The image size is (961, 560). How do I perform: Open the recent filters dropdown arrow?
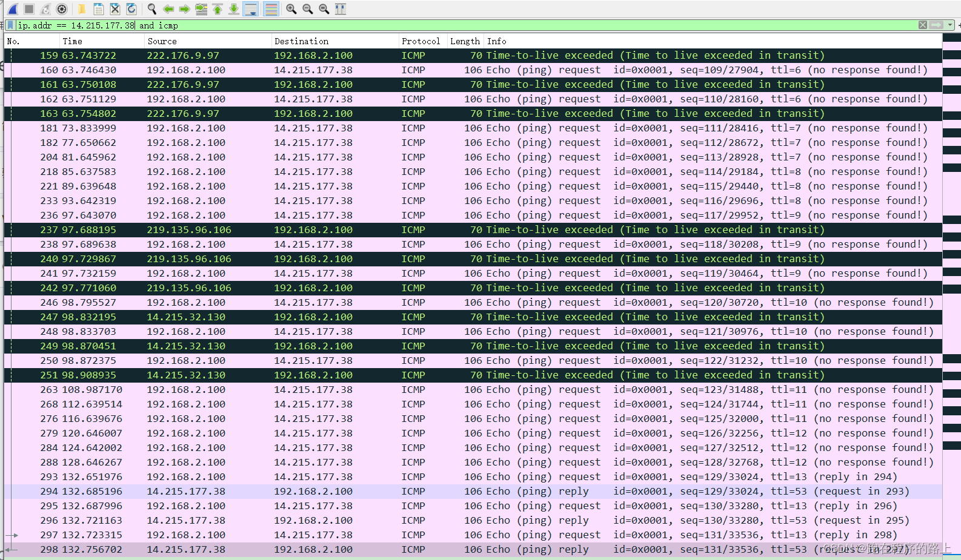tap(950, 25)
